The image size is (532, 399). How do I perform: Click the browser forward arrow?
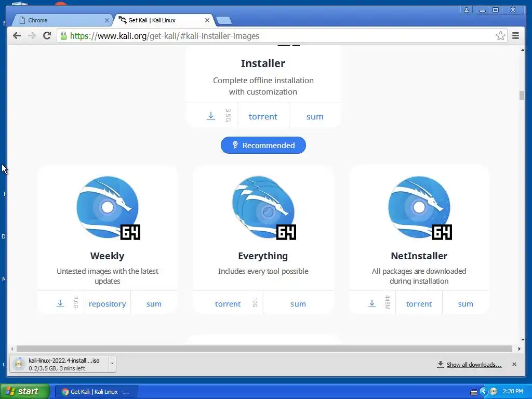click(32, 36)
